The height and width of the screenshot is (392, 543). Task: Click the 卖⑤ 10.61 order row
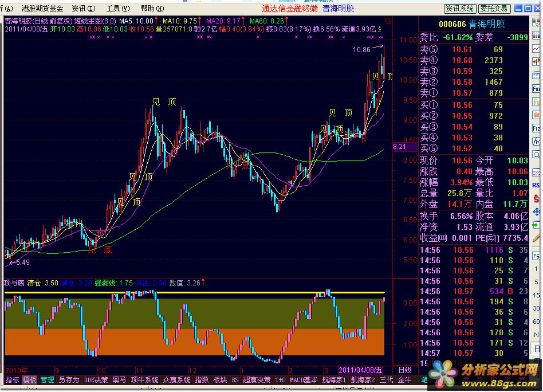coord(474,49)
